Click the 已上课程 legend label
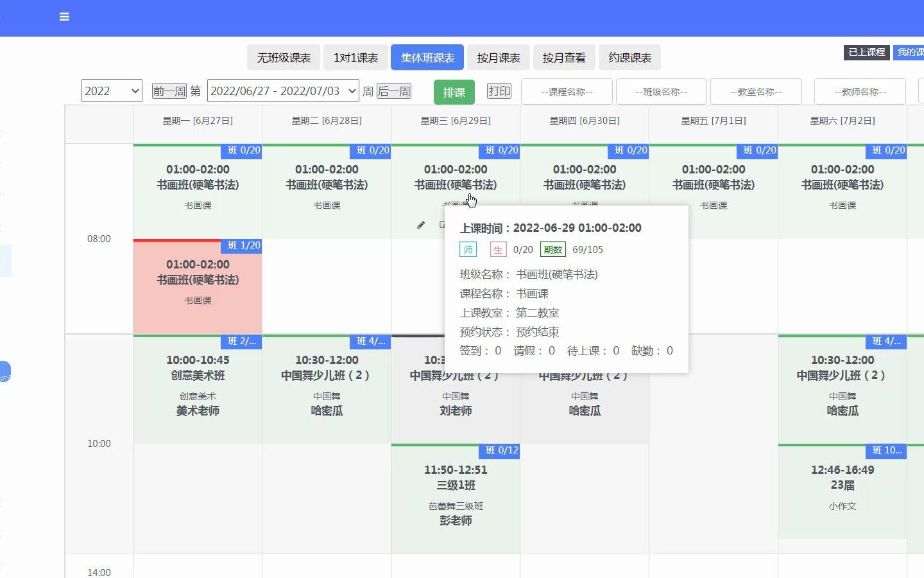The height and width of the screenshot is (578, 924). tap(866, 52)
